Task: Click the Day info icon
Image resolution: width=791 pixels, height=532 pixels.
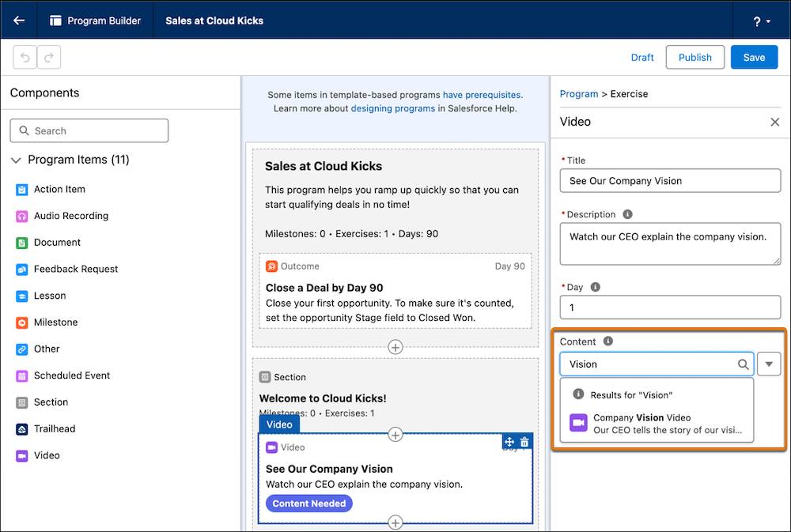Action: tap(595, 287)
